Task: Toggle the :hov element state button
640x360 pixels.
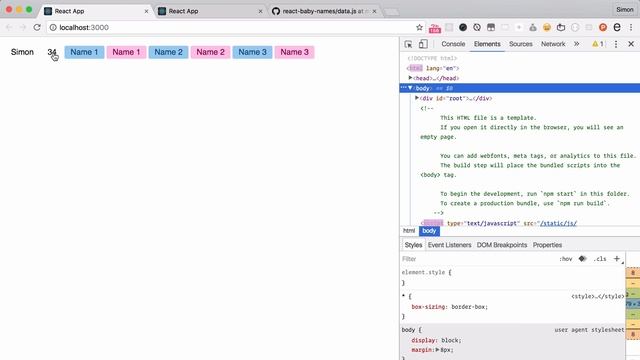Action: [565, 259]
